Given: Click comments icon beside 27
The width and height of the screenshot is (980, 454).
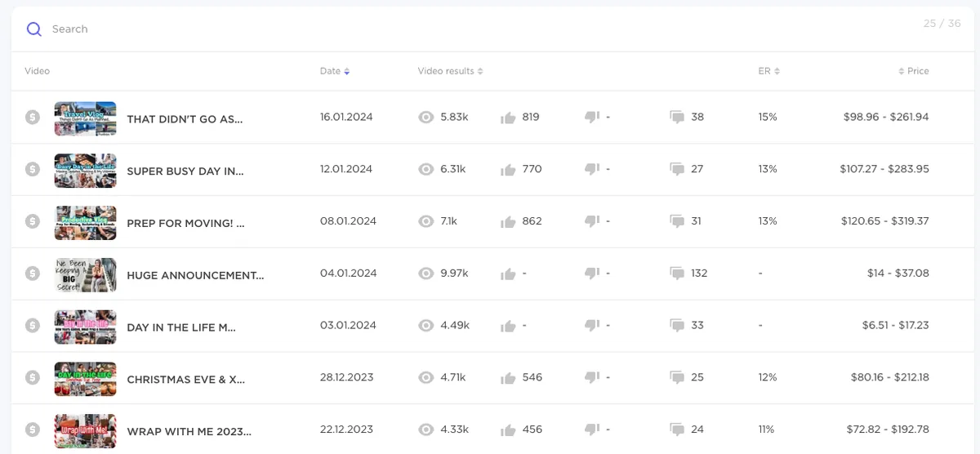Looking at the screenshot, I should 676,170.
